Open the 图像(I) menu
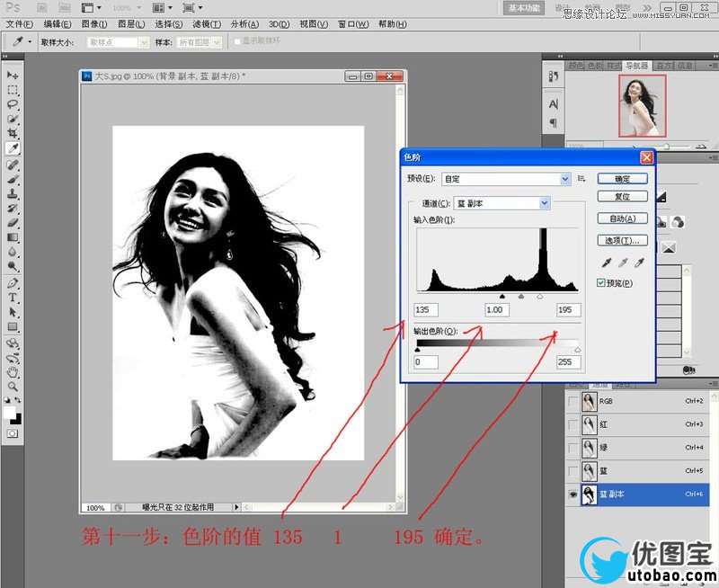 (x=94, y=24)
